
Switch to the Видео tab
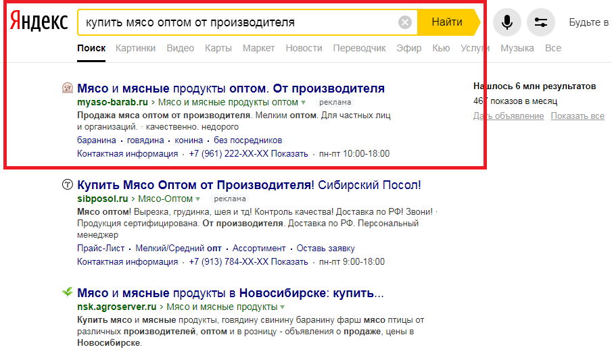[181, 49]
